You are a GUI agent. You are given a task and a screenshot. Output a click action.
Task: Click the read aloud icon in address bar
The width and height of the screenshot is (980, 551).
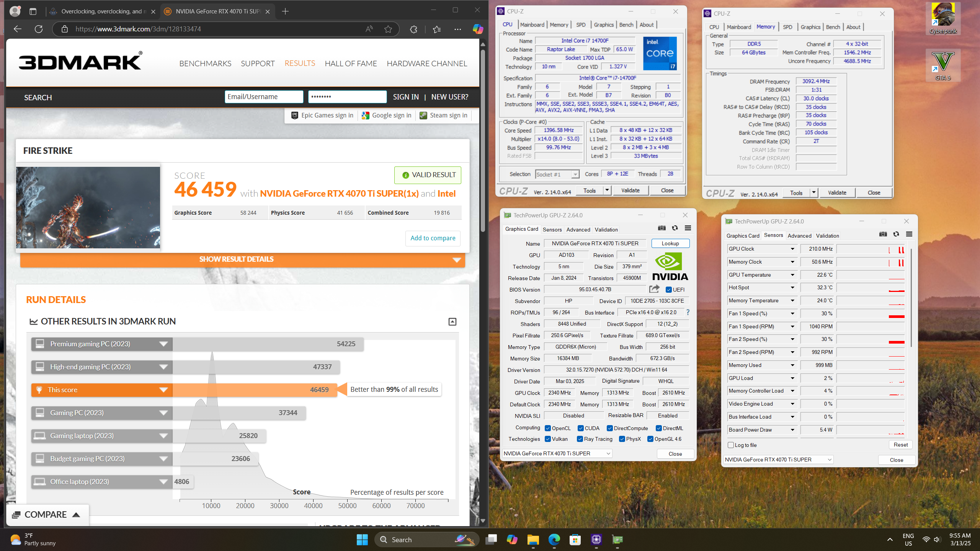(369, 29)
